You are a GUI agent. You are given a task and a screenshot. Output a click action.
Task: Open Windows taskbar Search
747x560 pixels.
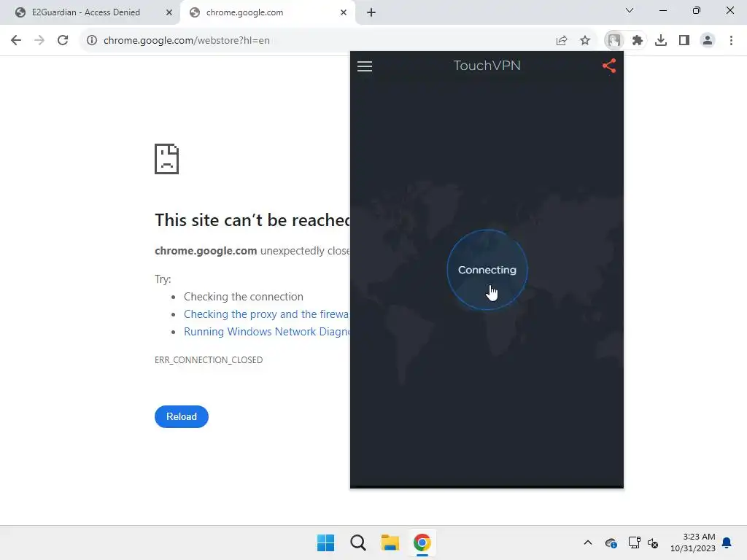pyautogui.click(x=357, y=542)
